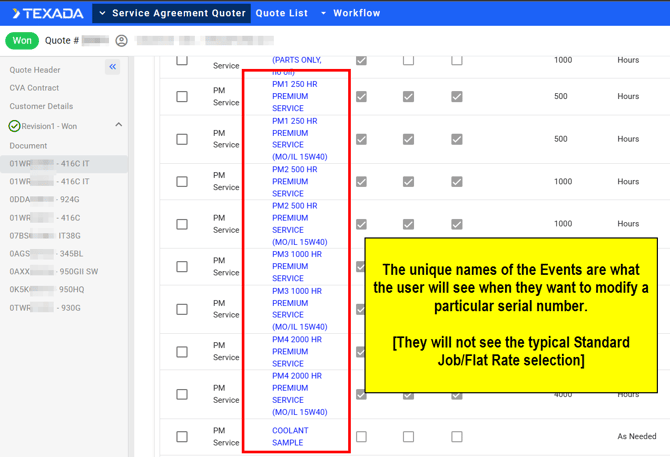Click the Texada logo
This screenshot has width=670, height=457.
[x=47, y=14]
